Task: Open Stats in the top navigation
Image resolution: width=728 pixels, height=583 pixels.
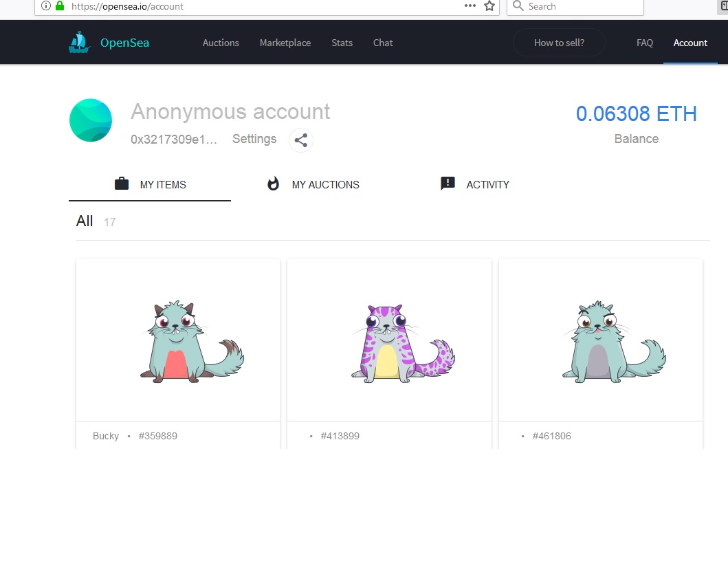Action: tap(342, 43)
